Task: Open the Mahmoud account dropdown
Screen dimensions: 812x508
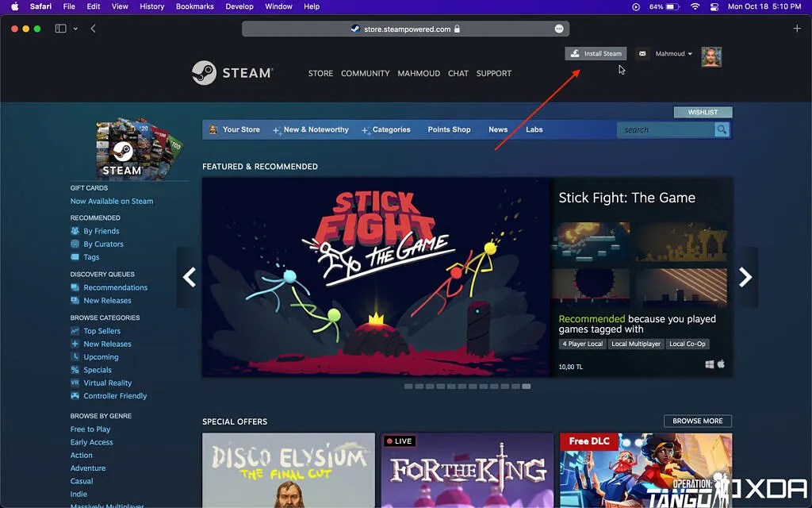Action: pyautogui.click(x=673, y=53)
